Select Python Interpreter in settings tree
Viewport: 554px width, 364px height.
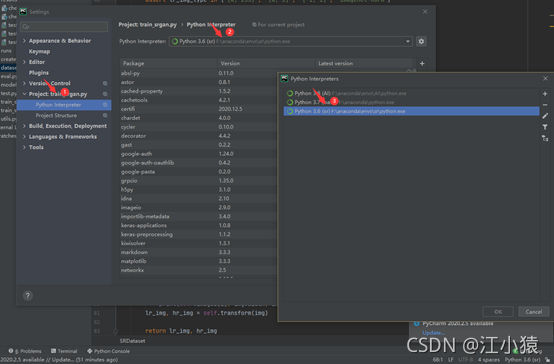(64, 105)
